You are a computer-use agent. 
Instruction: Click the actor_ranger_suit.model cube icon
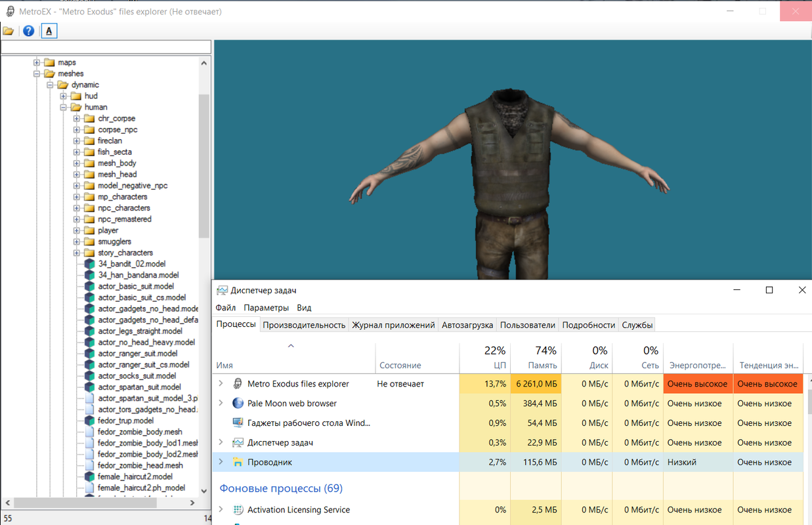[x=90, y=353]
